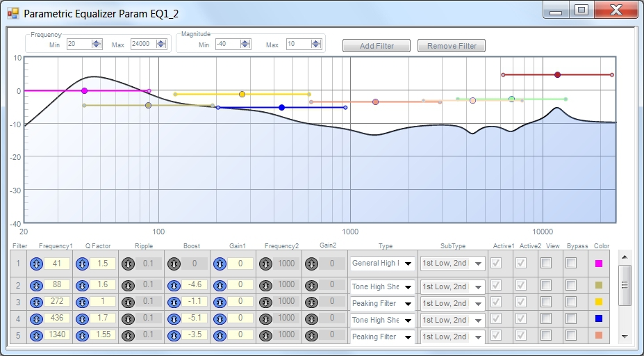Click the Remove Filter button

tap(452, 46)
